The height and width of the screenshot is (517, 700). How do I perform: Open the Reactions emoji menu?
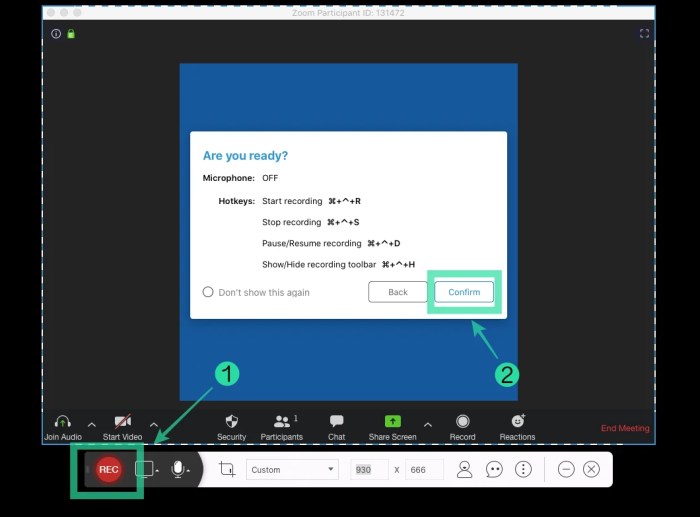[x=517, y=427]
